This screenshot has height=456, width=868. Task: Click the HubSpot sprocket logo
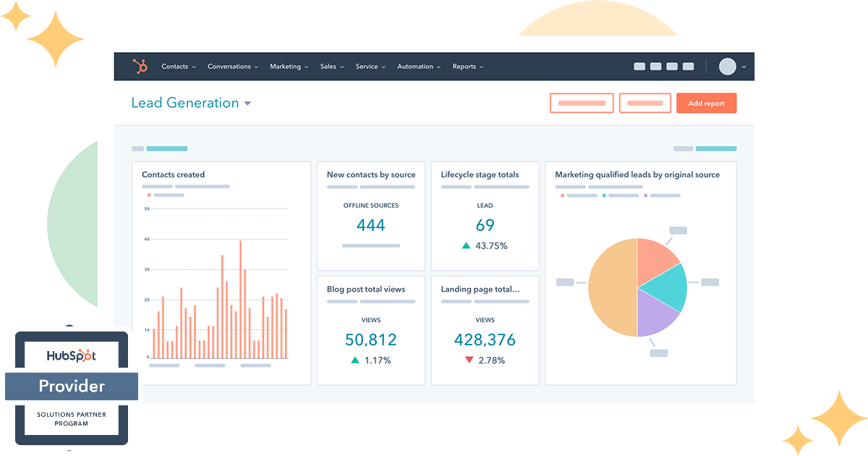point(140,67)
